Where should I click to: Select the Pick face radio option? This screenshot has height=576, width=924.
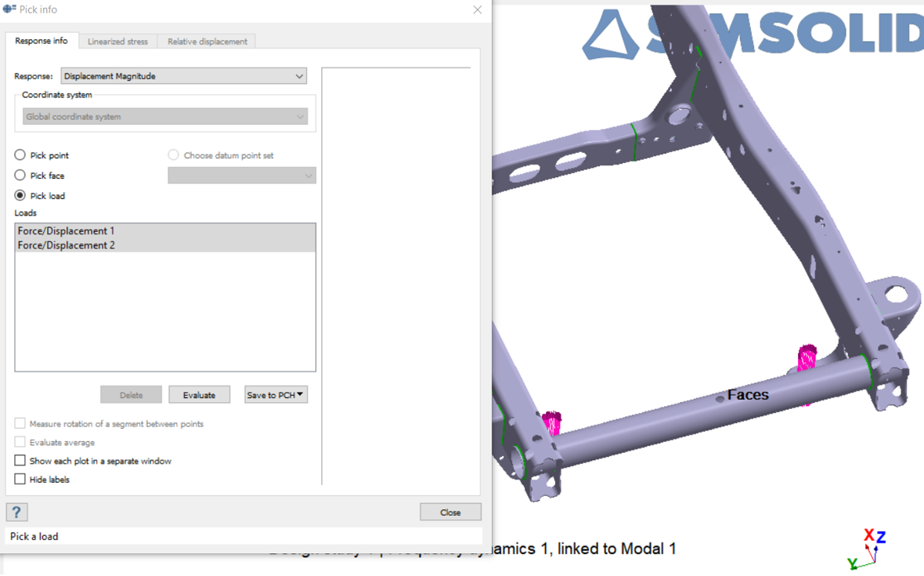pyautogui.click(x=20, y=176)
